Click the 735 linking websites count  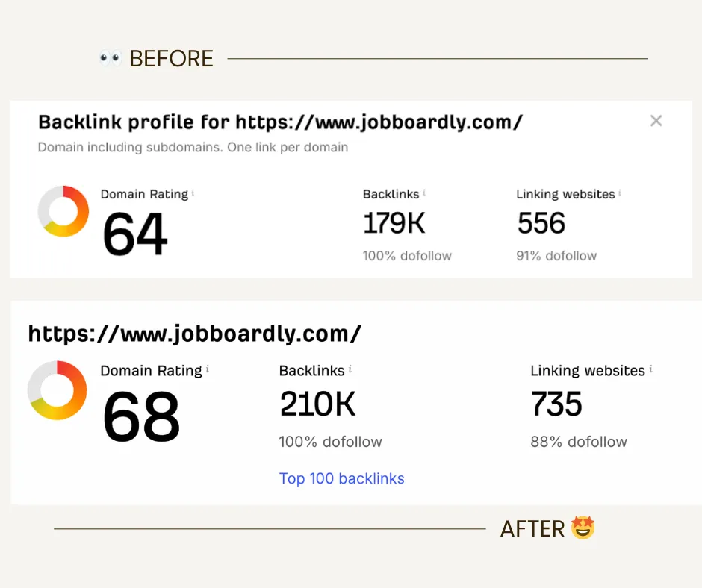click(x=556, y=404)
